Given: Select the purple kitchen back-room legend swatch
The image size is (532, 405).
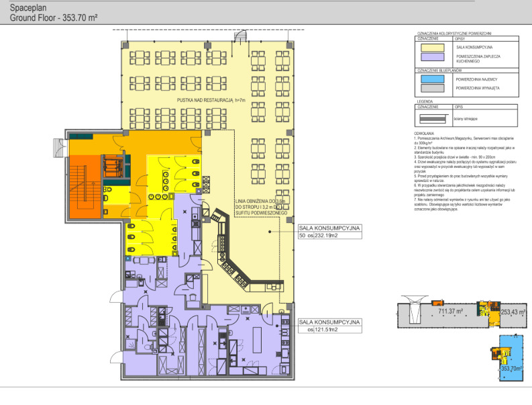Looking at the screenshot, I should [434, 59].
